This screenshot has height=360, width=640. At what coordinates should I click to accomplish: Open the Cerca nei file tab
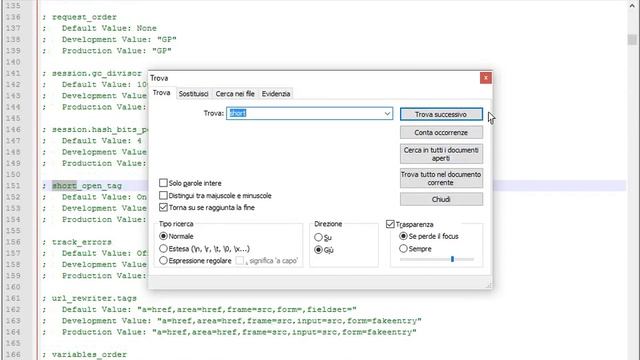coord(235,93)
